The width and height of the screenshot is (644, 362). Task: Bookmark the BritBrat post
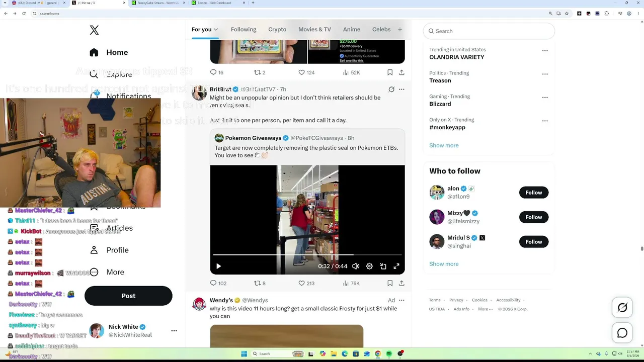(390, 283)
